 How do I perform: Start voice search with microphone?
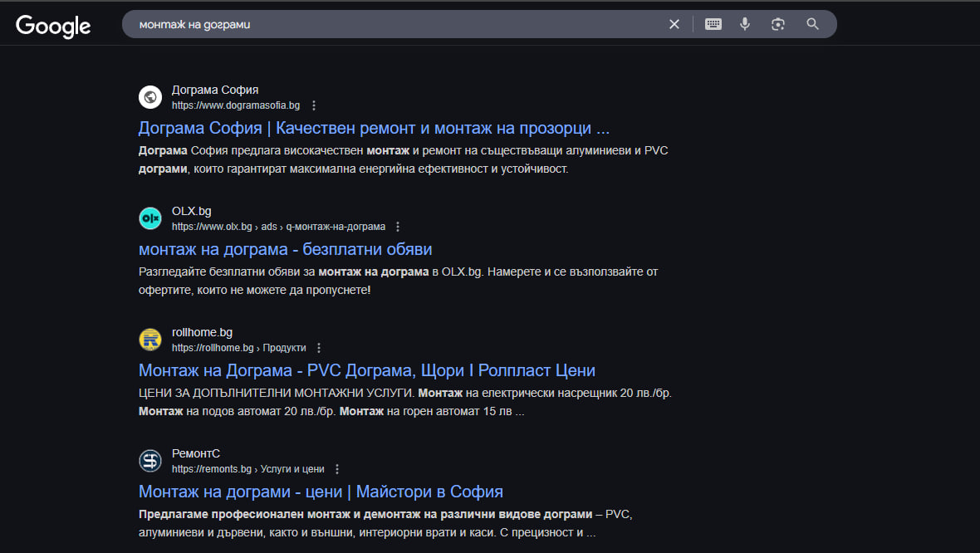(745, 24)
